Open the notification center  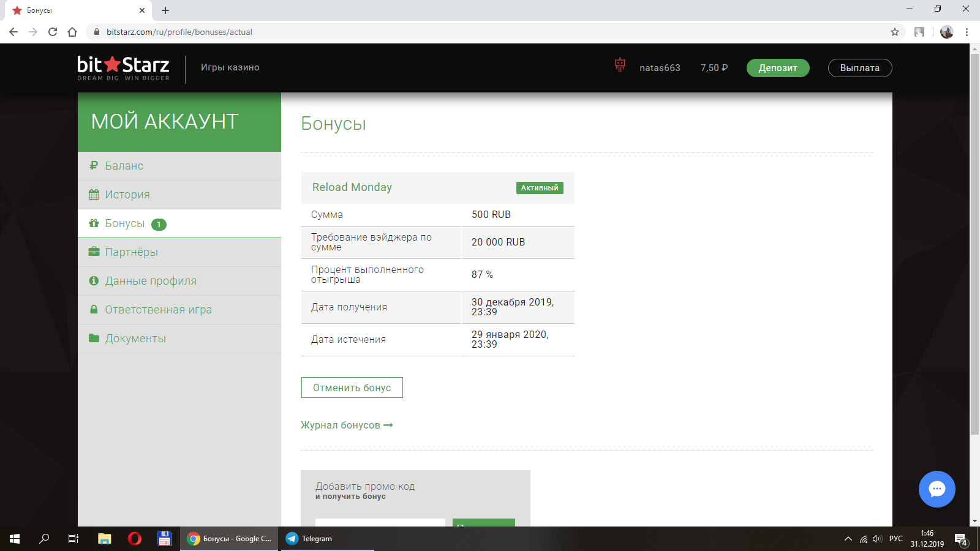pos(961,539)
